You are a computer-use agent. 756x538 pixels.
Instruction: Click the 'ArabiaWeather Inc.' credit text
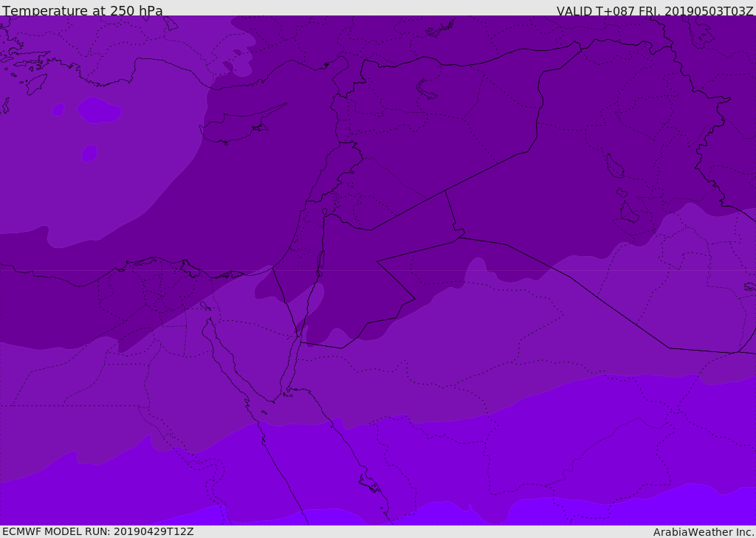point(704,532)
